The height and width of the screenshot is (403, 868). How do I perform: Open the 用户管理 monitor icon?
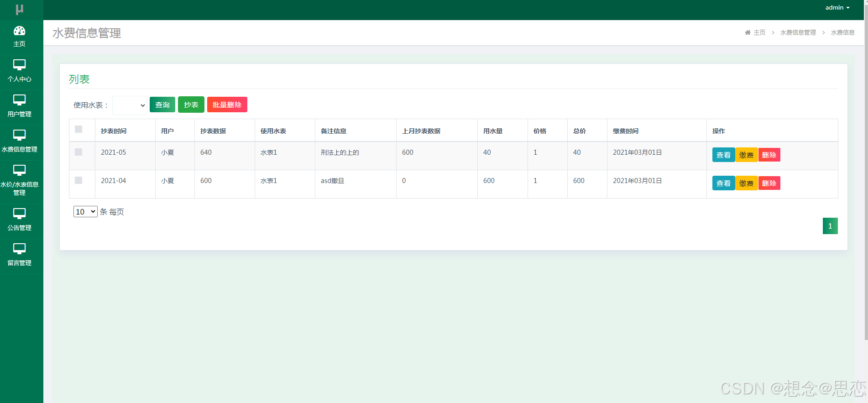click(19, 100)
